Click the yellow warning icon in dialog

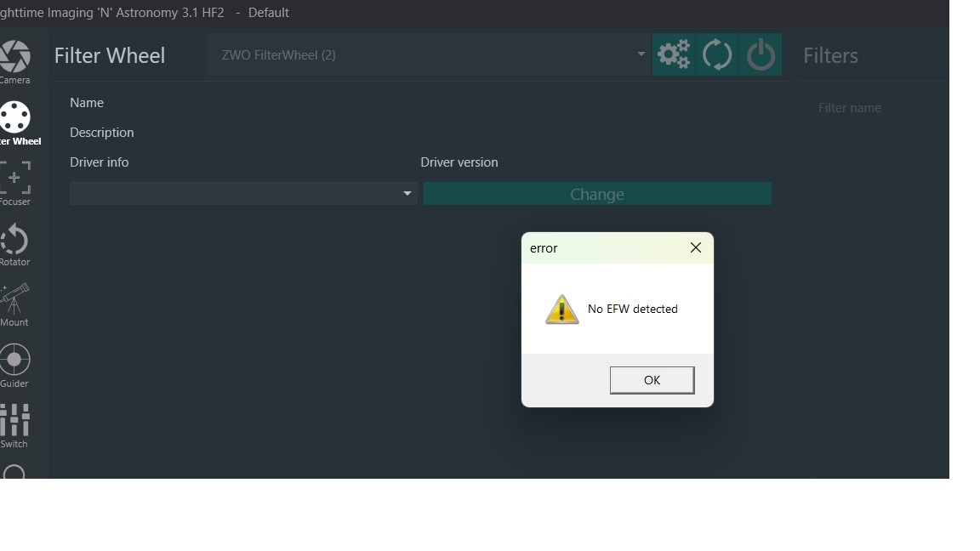(561, 310)
